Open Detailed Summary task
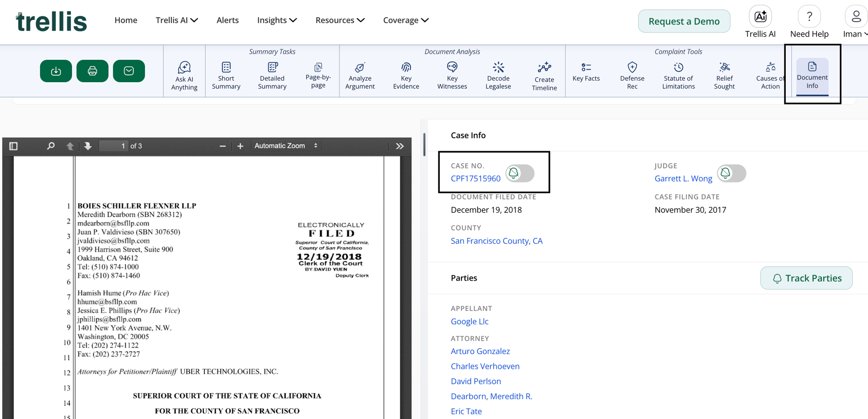The height and width of the screenshot is (419, 868). (x=272, y=75)
